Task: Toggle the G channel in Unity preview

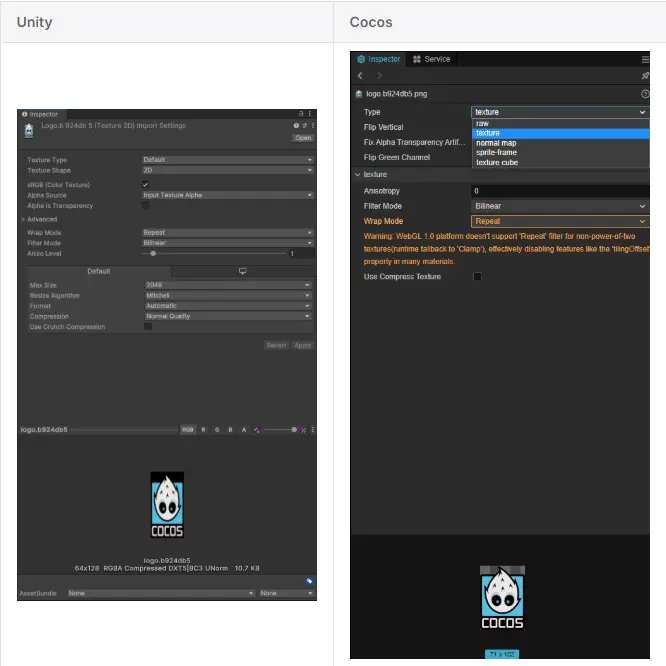Action: [x=217, y=430]
